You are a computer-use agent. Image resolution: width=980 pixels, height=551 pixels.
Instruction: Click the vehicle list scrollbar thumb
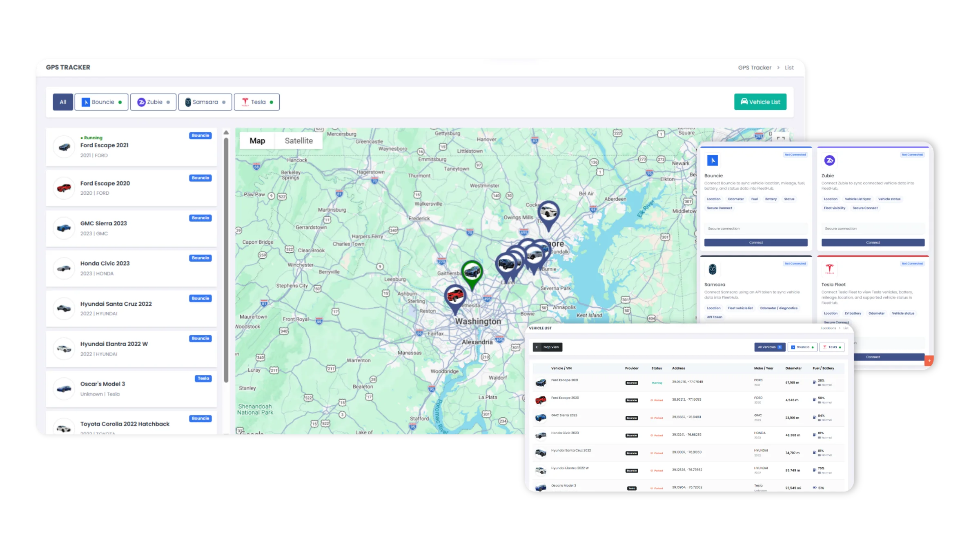coord(226,260)
